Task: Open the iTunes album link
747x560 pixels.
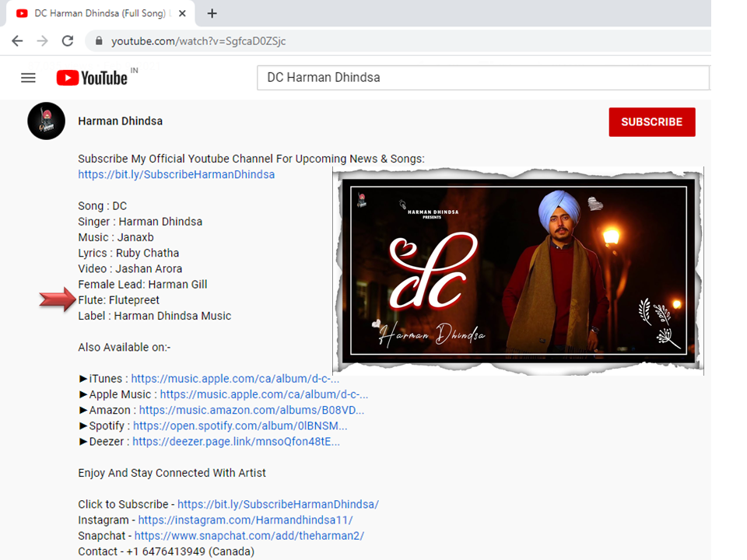Action: 235,379
